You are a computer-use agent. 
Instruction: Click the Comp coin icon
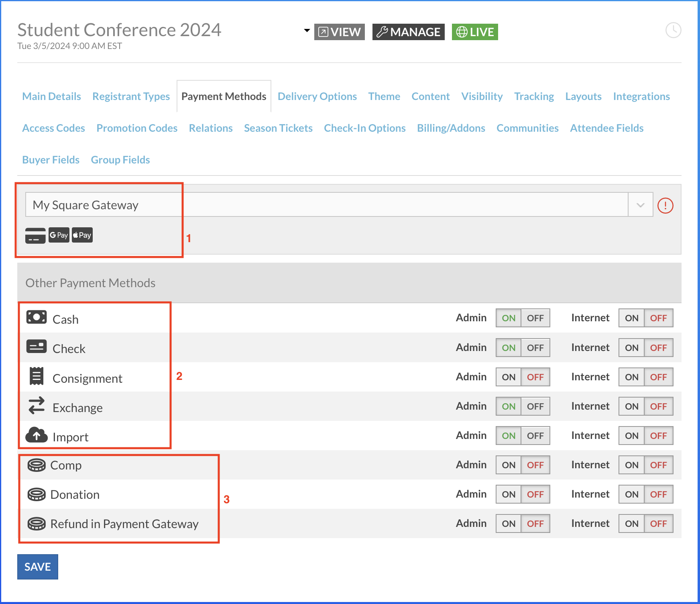tap(37, 465)
